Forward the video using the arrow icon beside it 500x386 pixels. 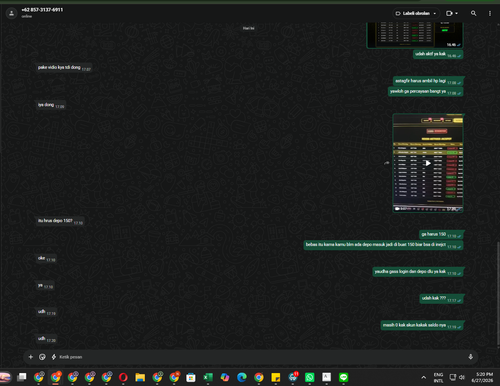386,163
